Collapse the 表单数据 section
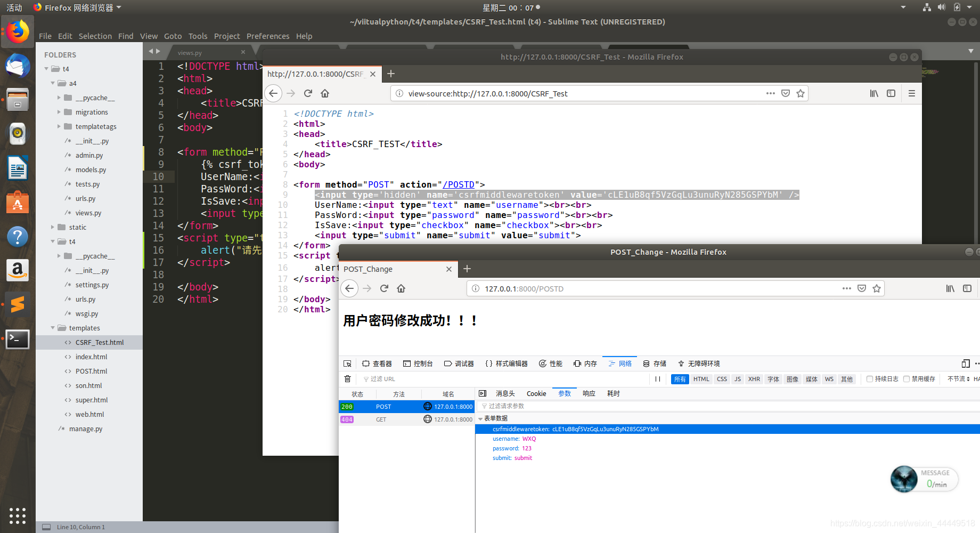The height and width of the screenshot is (533, 980). pos(480,419)
